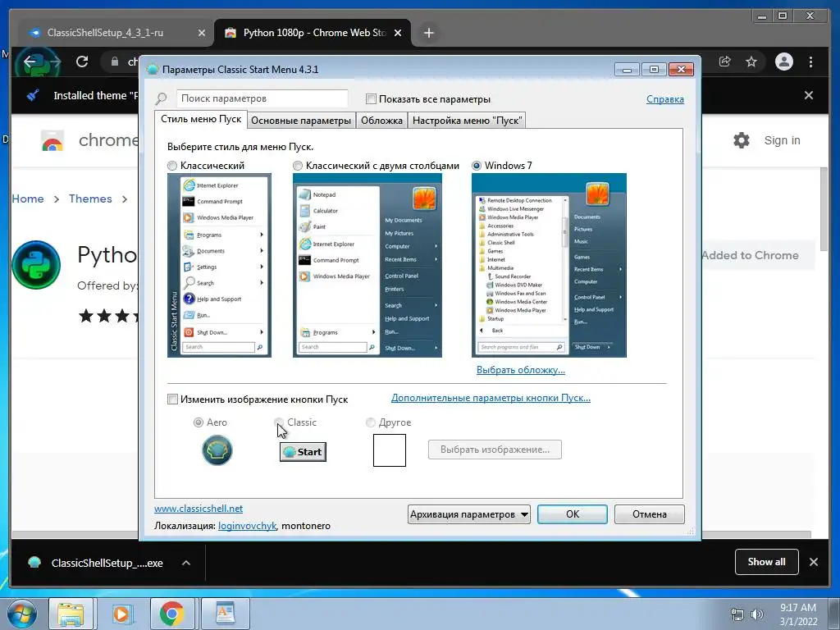Click the Chrome taskbar icon

click(x=171, y=614)
